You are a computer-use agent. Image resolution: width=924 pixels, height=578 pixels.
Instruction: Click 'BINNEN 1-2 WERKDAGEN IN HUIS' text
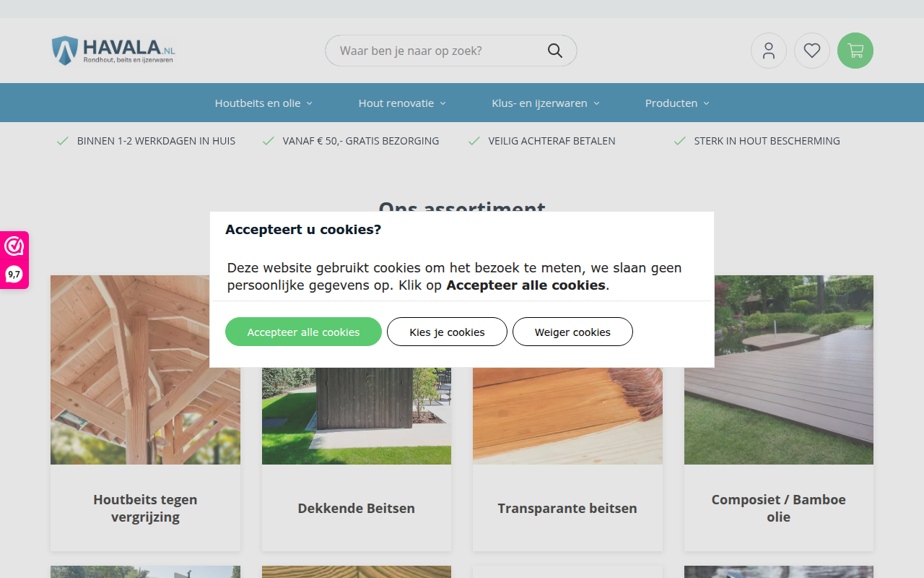pyautogui.click(x=156, y=141)
